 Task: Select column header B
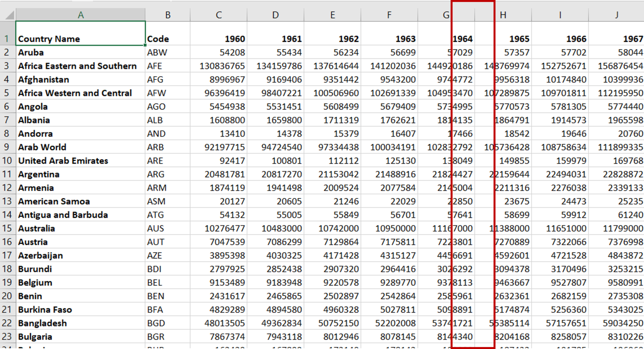coord(167,14)
